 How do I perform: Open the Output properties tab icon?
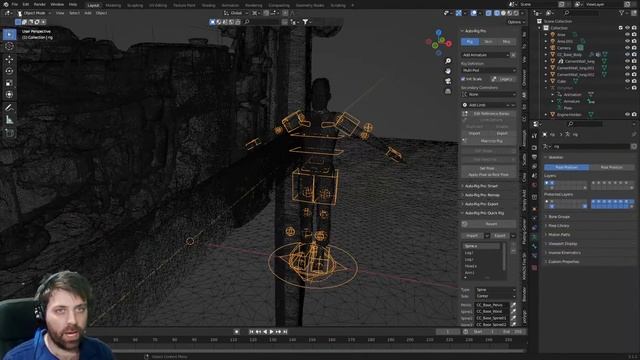coord(535,157)
